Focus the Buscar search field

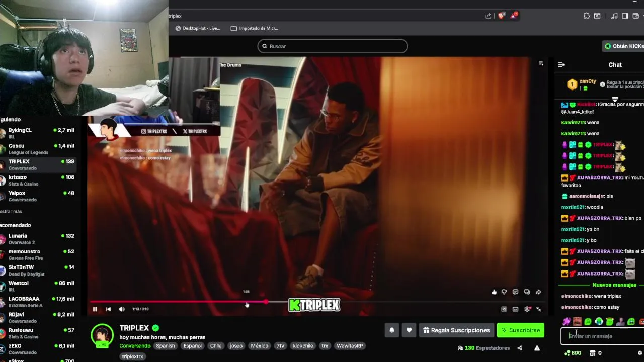pos(333,46)
